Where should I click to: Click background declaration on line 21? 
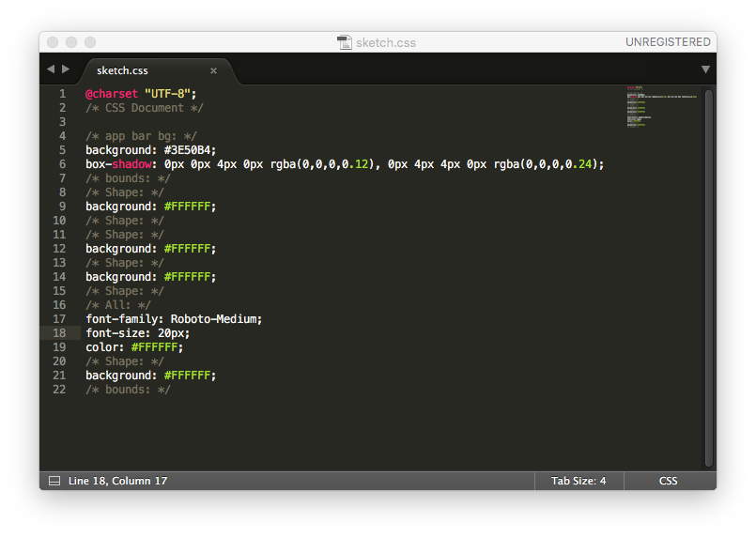[151, 375]
